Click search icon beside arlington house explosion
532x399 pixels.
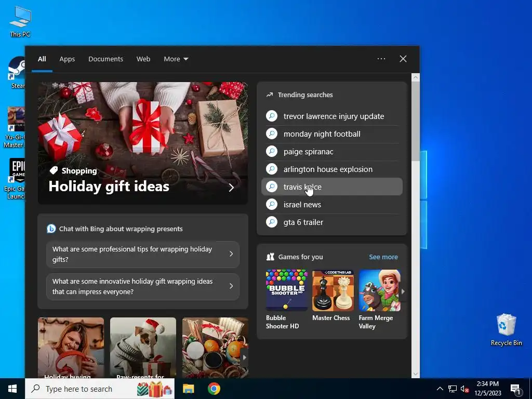click(272, 169)
